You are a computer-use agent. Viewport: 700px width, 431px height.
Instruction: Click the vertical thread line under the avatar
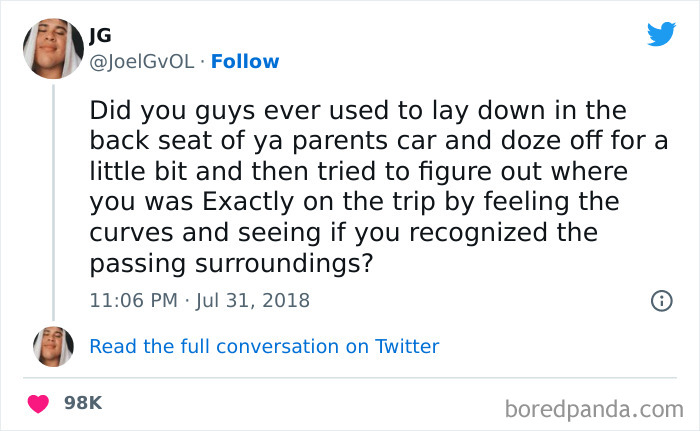pos(52,200)
